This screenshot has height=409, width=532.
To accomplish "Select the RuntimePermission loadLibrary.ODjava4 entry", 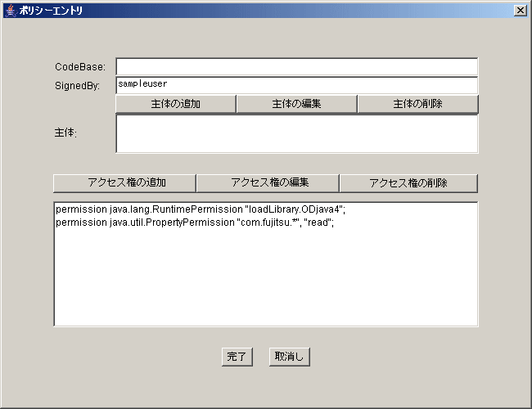I will [x=201, y=210].
